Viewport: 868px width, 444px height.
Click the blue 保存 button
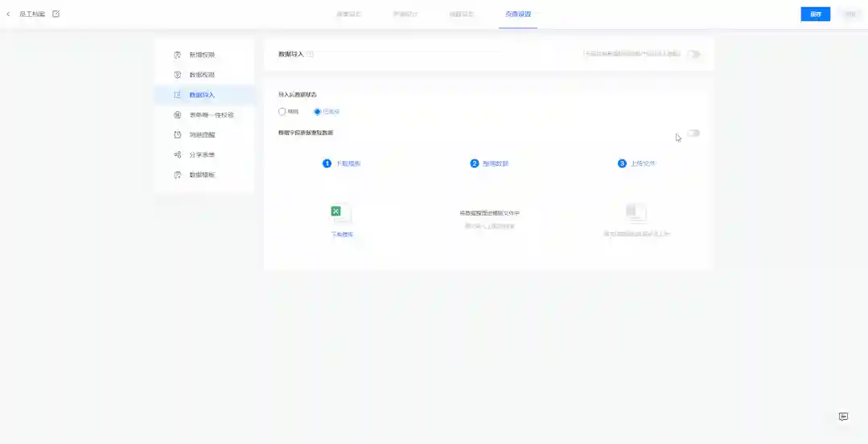click(815, 14)
